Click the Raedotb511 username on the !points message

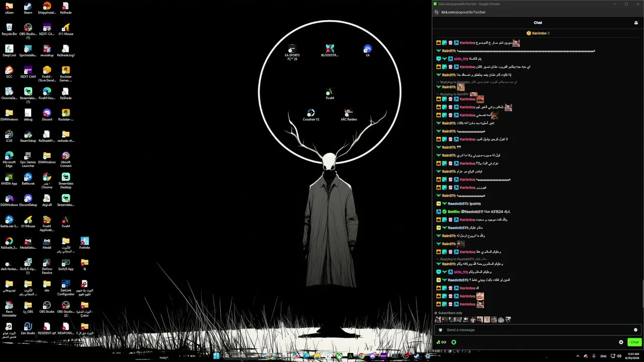point(457,204)
